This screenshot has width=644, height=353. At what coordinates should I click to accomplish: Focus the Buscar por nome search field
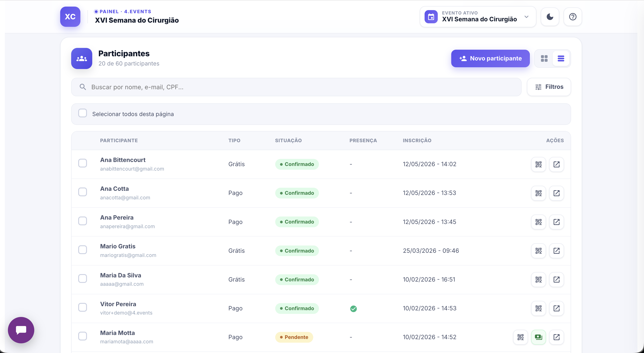pos(296,87)
